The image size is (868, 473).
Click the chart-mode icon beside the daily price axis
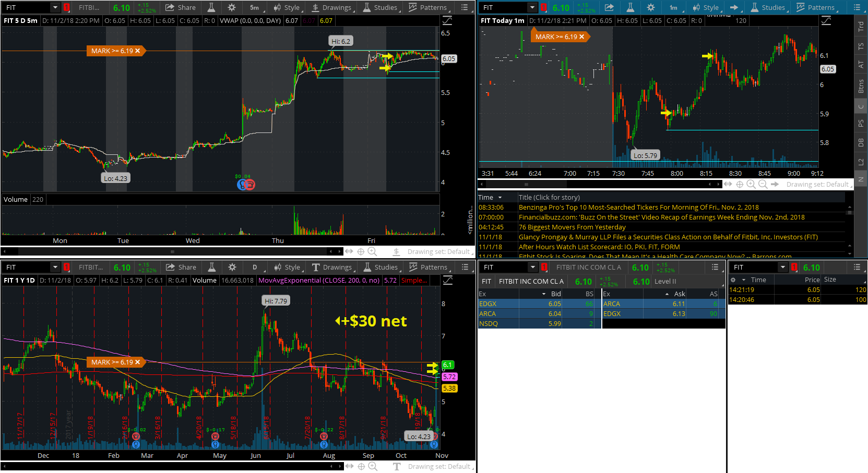447,281
